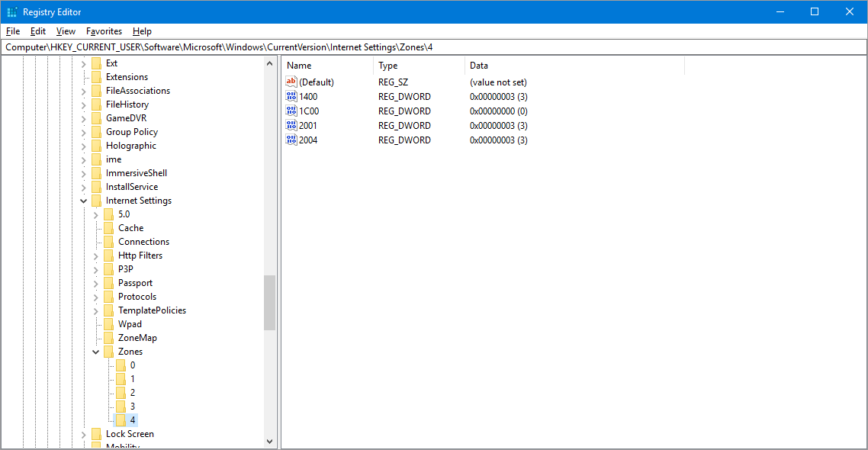The height and width of the screenshot is (450, 868).
Task: Click the Holographic folder icon
Action: coord(96,146)
